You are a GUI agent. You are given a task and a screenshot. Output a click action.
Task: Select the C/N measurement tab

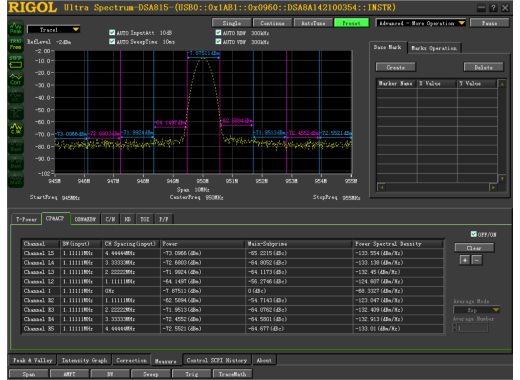click(x=110, y=219)
